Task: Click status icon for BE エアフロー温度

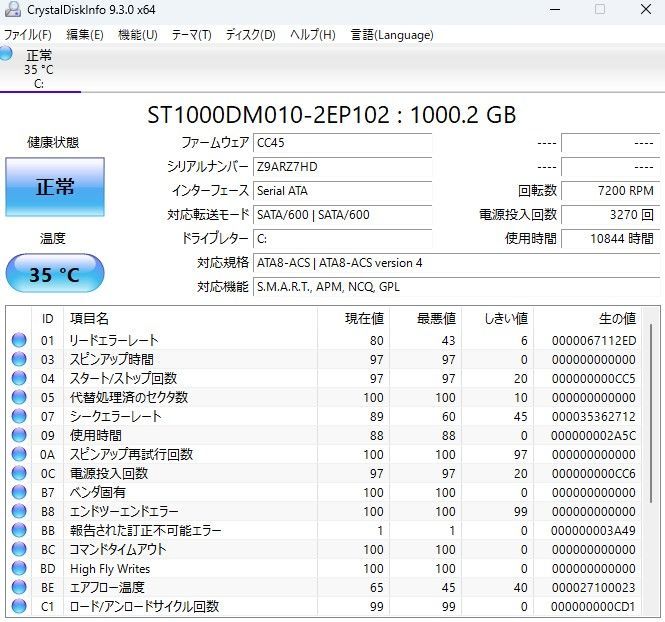Action: (19, 587)
